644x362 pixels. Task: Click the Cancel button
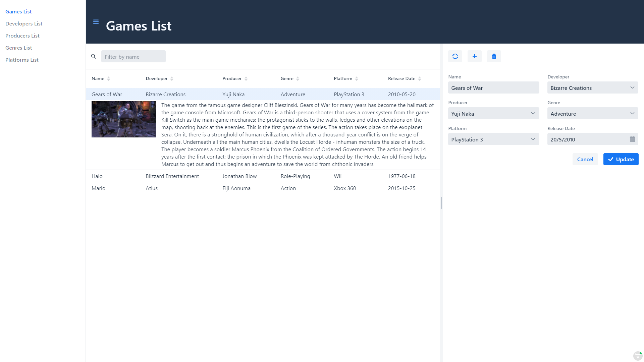pos(585,159)
